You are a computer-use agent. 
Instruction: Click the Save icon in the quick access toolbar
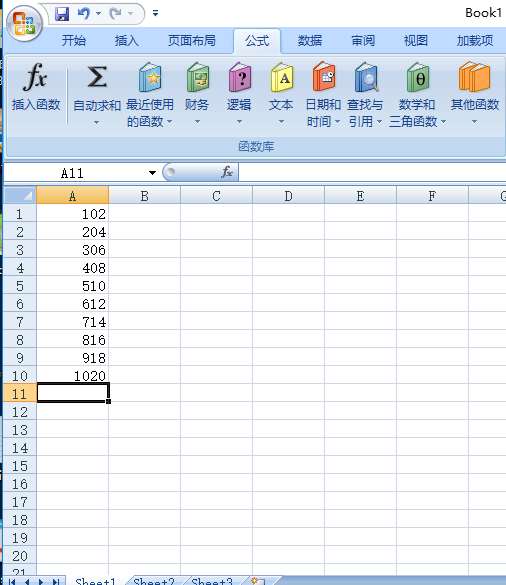pos(62,14)
